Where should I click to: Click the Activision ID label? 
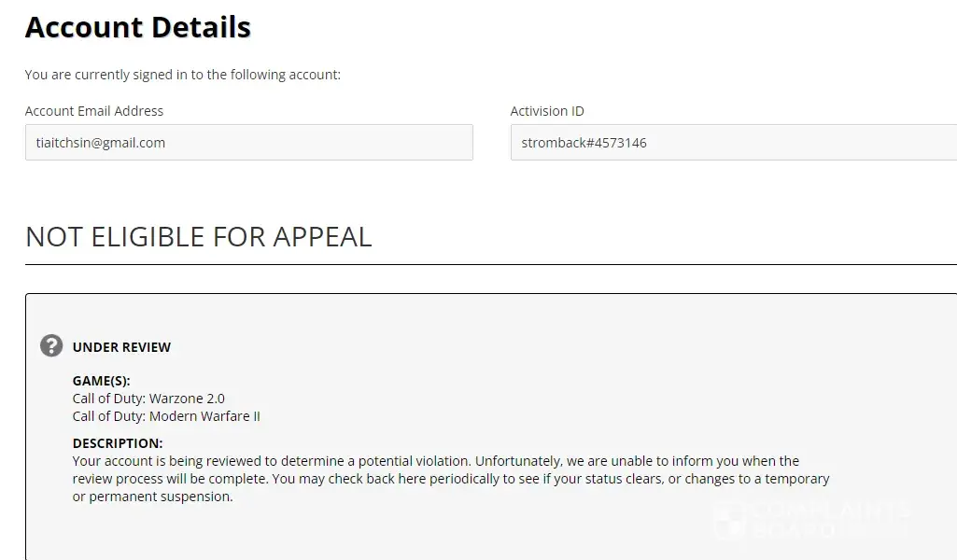[x=547, y=111]
